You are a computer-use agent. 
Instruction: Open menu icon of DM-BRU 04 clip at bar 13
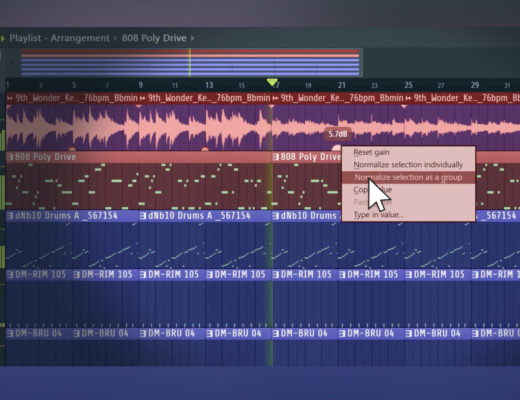[209, 333]
